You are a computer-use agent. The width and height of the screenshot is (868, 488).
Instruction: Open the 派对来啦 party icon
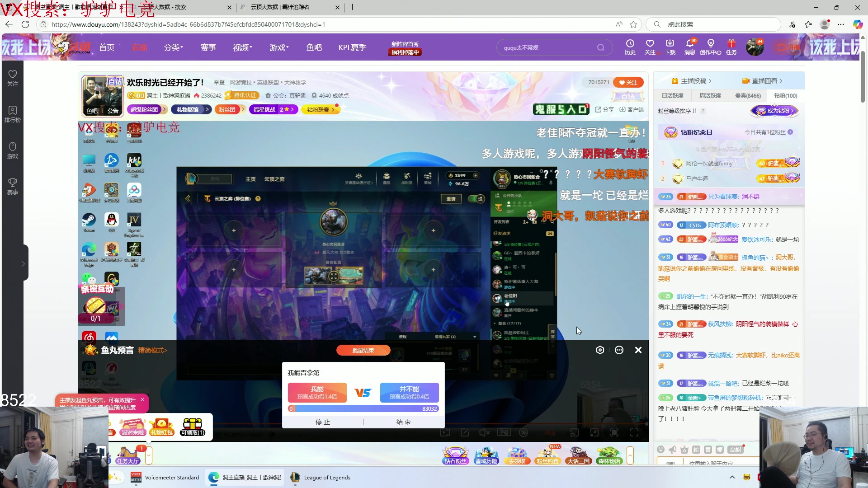tap(132, 427)
